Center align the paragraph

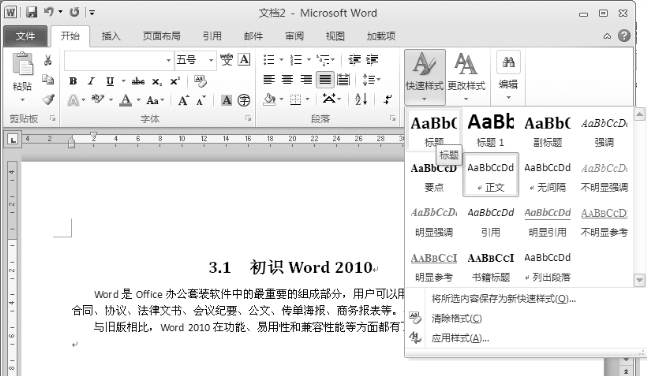[x=287, y=79]
